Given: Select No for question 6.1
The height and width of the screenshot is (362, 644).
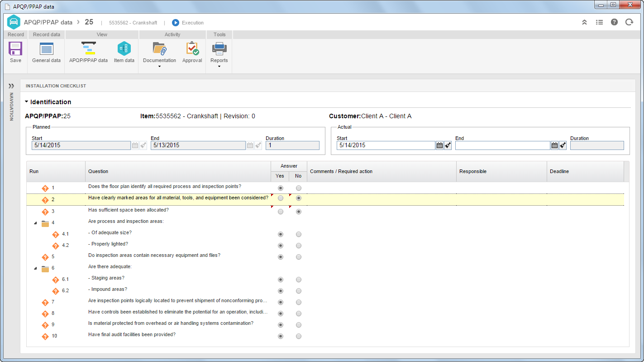Looking at the screenshot, I should pos(299,280).
